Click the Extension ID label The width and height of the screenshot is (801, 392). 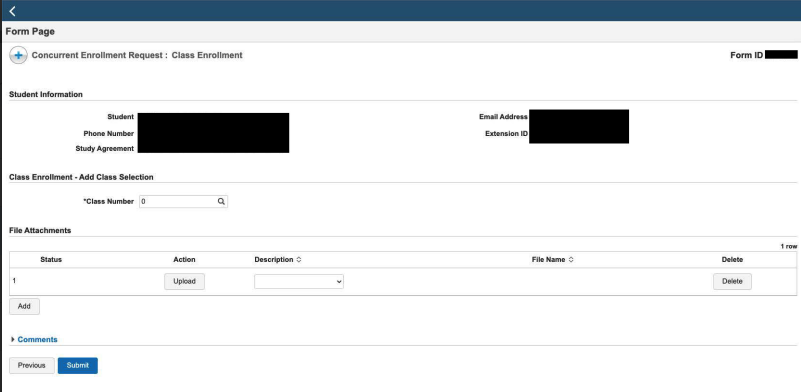(506, 134)
